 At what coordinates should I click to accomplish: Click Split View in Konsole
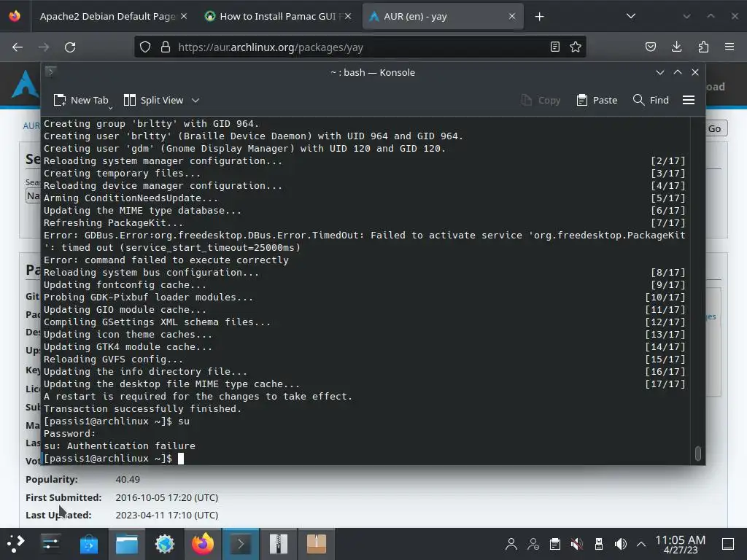[x=153, y=101]
